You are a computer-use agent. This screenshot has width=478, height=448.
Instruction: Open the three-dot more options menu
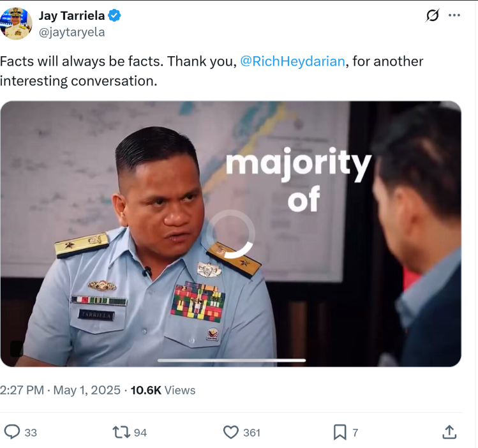tap(454, 15)
